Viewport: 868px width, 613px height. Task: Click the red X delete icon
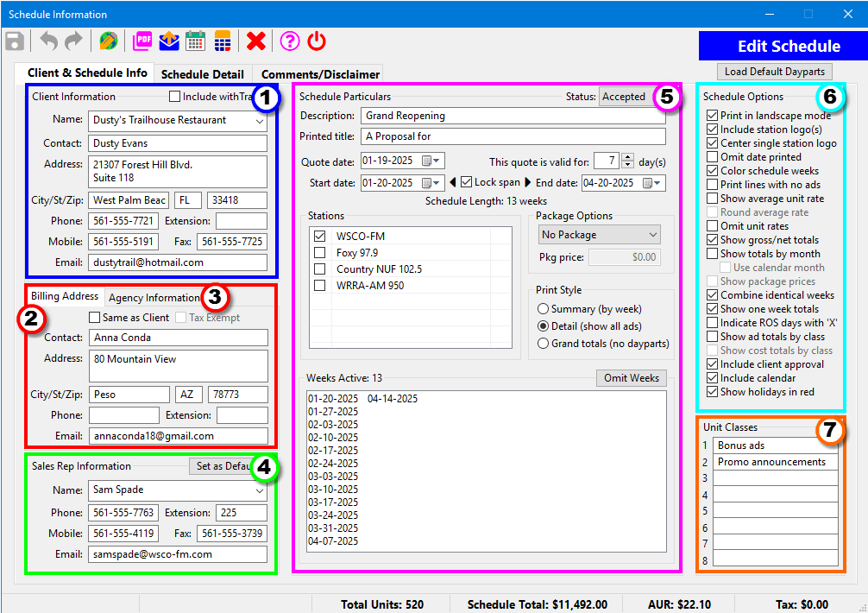click(x=255, y=41)
